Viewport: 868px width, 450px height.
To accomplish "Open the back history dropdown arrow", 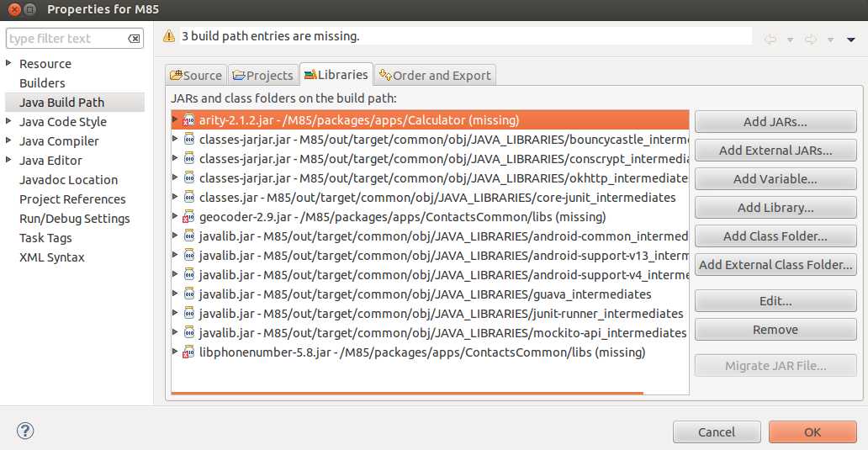I will pos(790,40).
